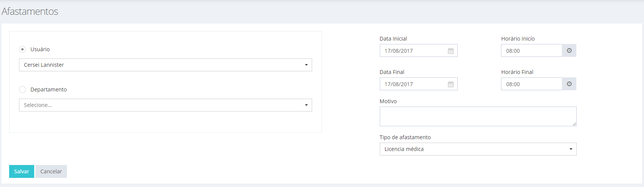Image resolution: width=644 pixels, height=187 pixels.
Task: Open clock picker for Horário Final
Action: tap(569, 84)
